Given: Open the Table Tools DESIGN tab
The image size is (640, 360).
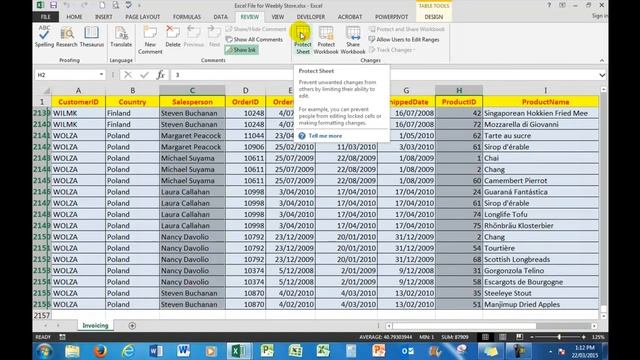Looking at the screenshot, I should click(433, 17).
